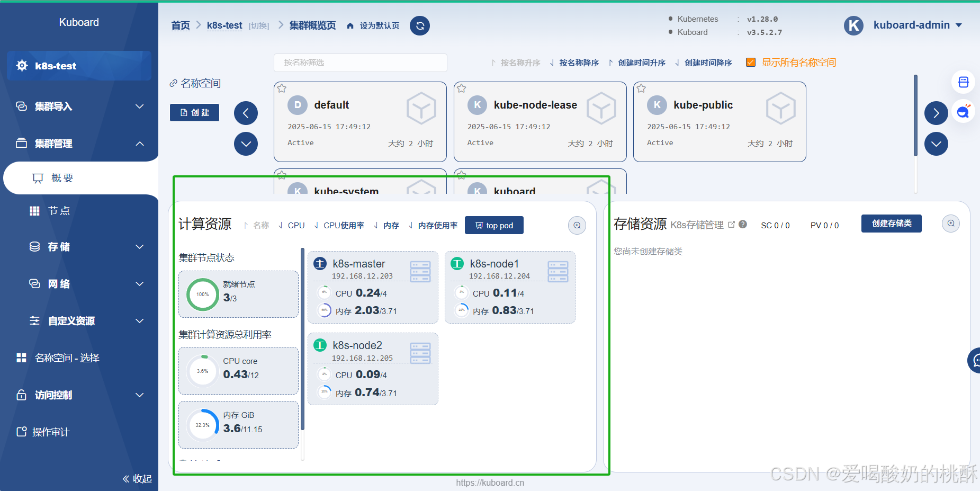Open the 概要 menu item
Viewport: 980px width, 491px height.
[x=80, y=178]
